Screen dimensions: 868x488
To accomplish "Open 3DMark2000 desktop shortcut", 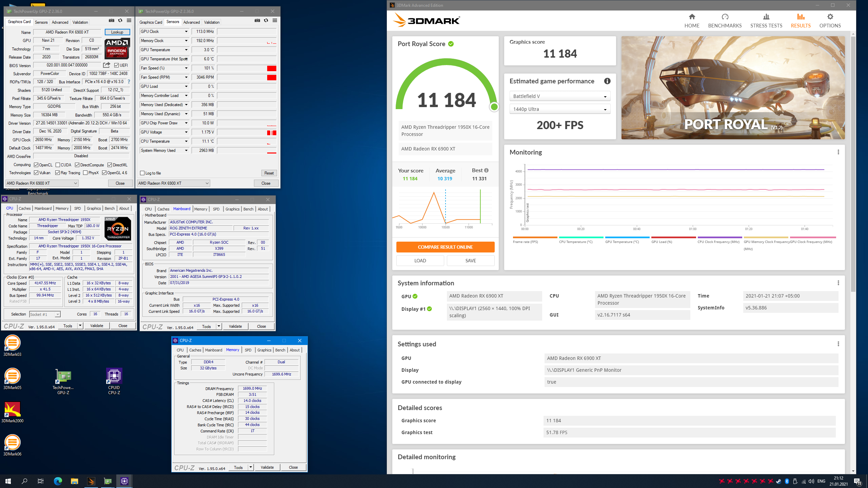I will pyautogui.click(x=12, y=412).
